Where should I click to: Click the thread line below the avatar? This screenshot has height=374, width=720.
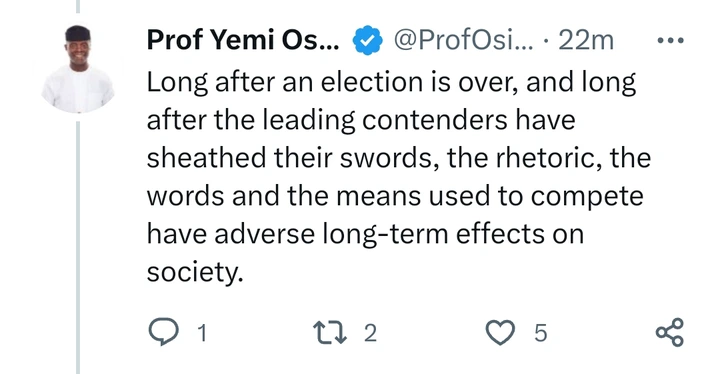(78, 247)
